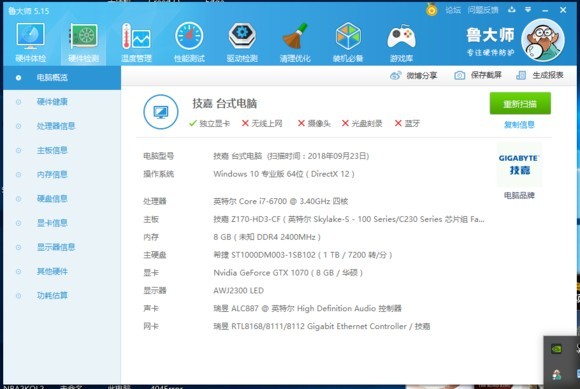The width and height of the screenshot is (580, 389).
Task: Click 保存截屏 save screenshot
Action: click(x=478, y=75)
